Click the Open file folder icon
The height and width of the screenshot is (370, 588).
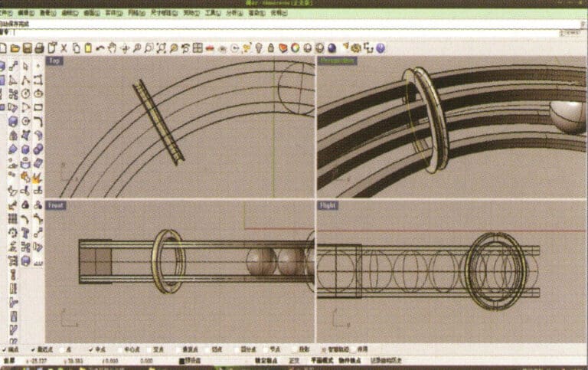pos(15,48)
